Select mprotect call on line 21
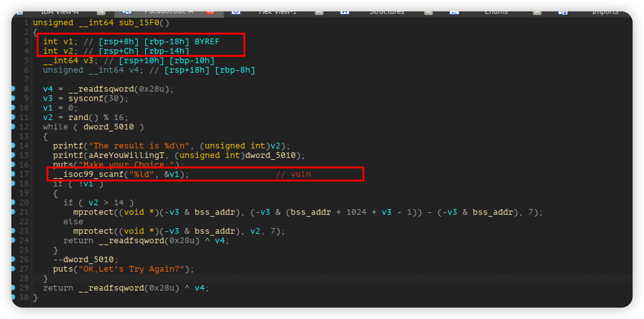 [x=94, y=212]
